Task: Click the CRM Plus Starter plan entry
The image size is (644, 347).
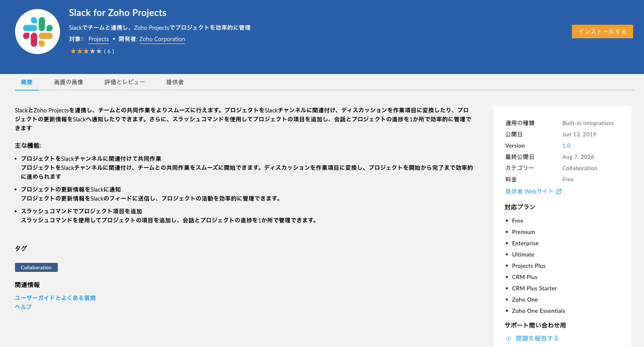Action: (534, 288)
